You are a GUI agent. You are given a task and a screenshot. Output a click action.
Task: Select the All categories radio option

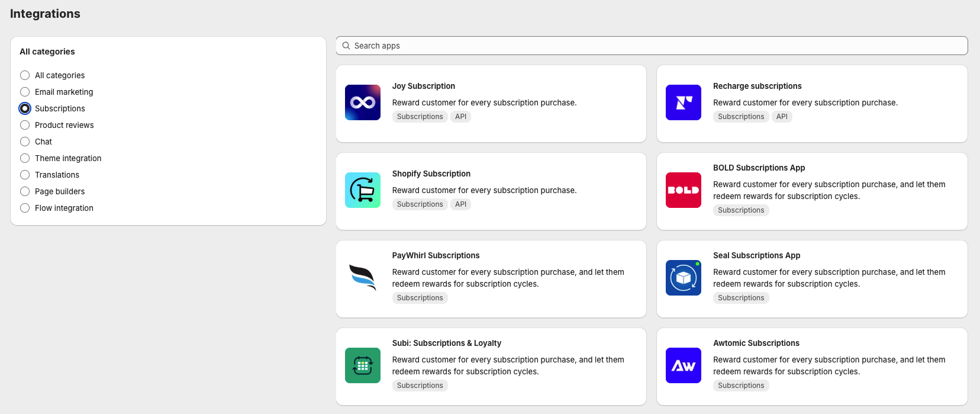25,75
